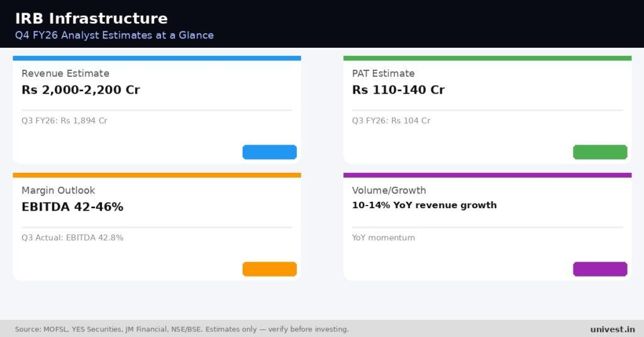The width and height of the screenshot is (644, 337).
Task: Click the Revenue Estimate label
Action: [65, 74]
